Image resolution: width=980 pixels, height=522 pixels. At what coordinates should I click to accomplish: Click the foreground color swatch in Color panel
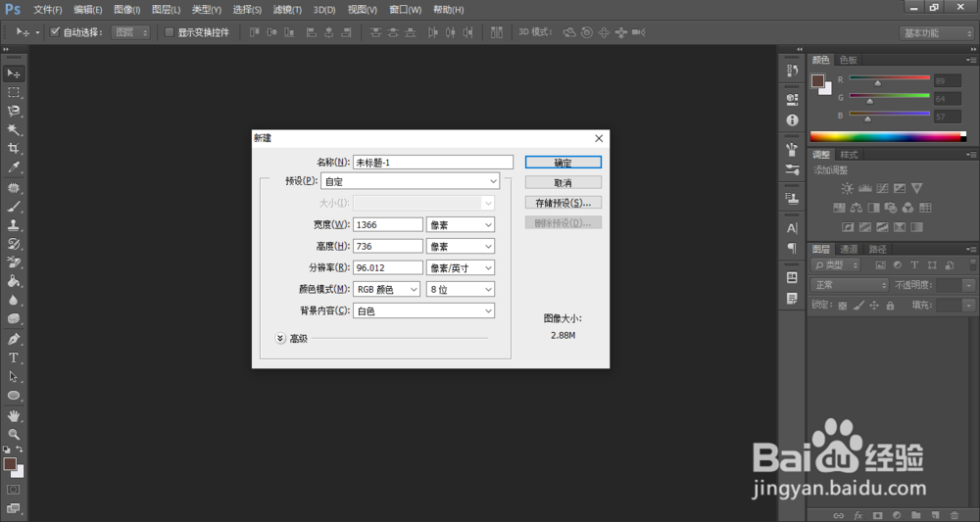pos(817,80)
